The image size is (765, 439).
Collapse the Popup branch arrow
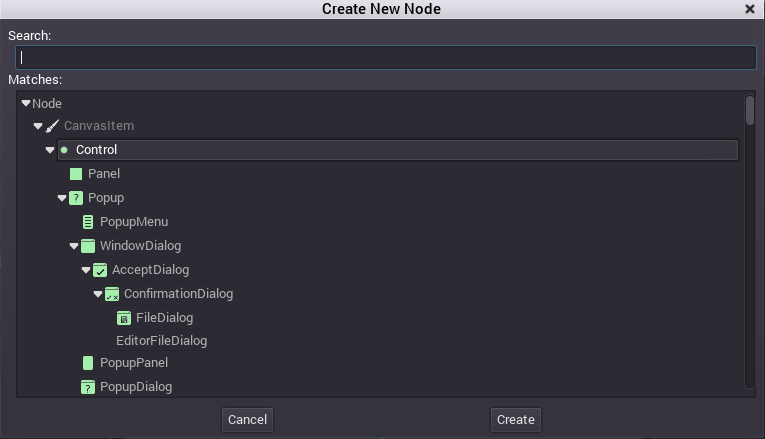(x=62, y=198)
